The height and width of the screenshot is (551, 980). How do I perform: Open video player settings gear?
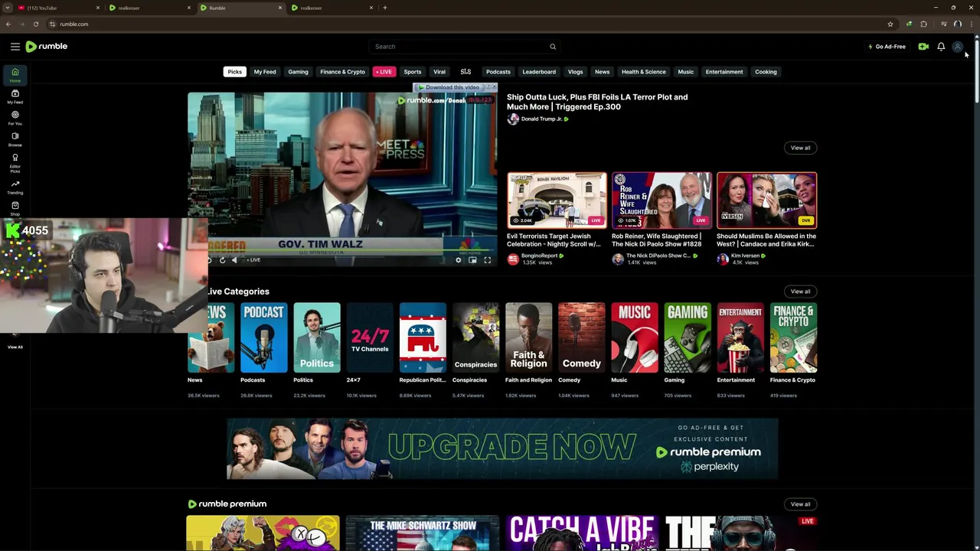tap(459, 260)
